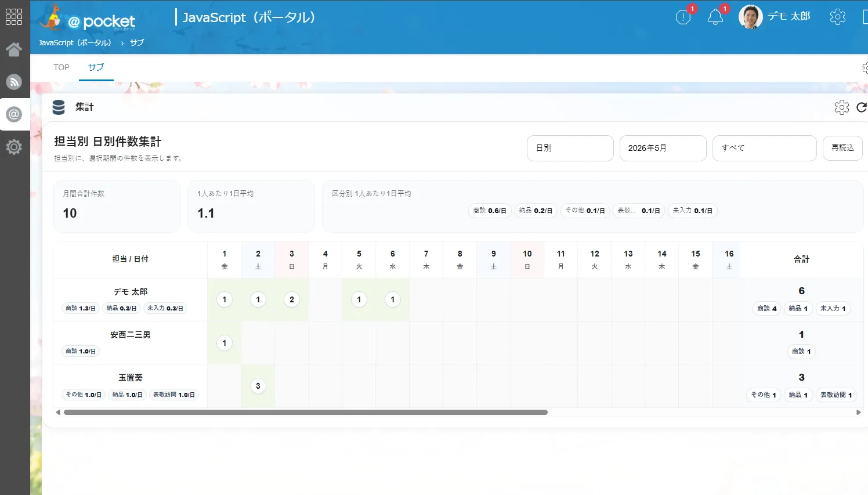
Task: Select the サブ tab
Action: [96, 67]
